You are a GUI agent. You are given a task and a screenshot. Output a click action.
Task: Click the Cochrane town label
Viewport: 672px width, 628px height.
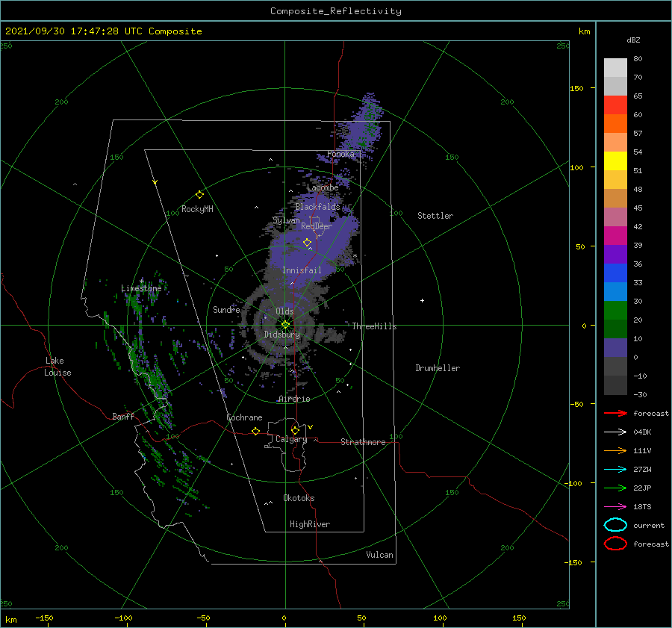pyautogui.click(x=244, y=417)
